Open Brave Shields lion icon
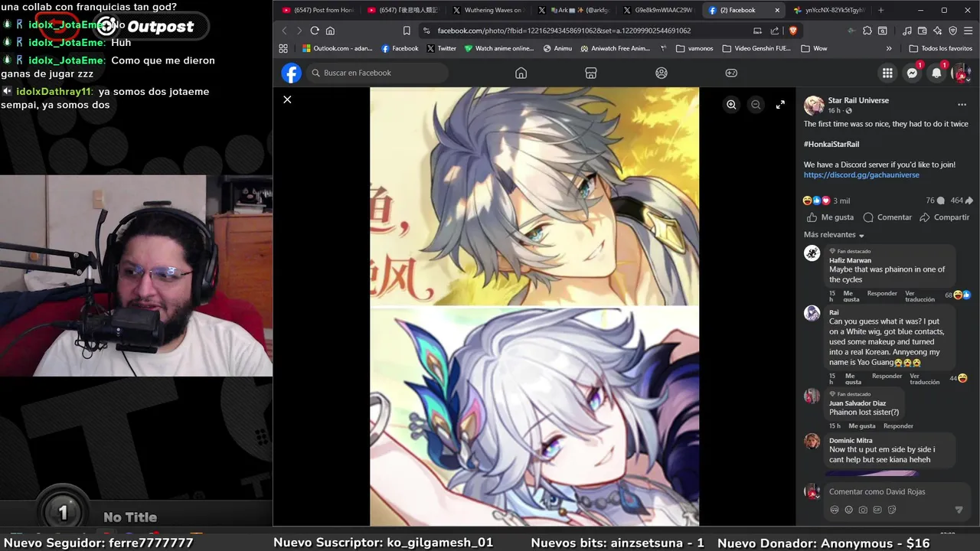 [x=792, y=31]
